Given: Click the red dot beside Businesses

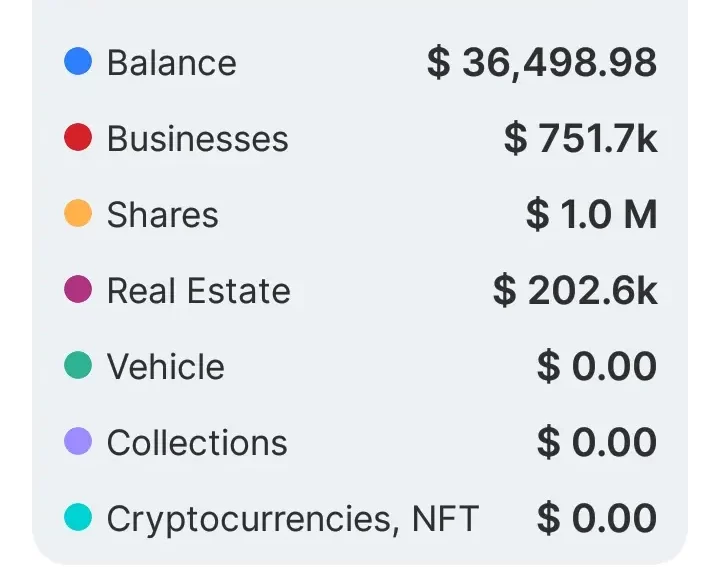Looking at the screenshot, I should [x=78, y=139].
